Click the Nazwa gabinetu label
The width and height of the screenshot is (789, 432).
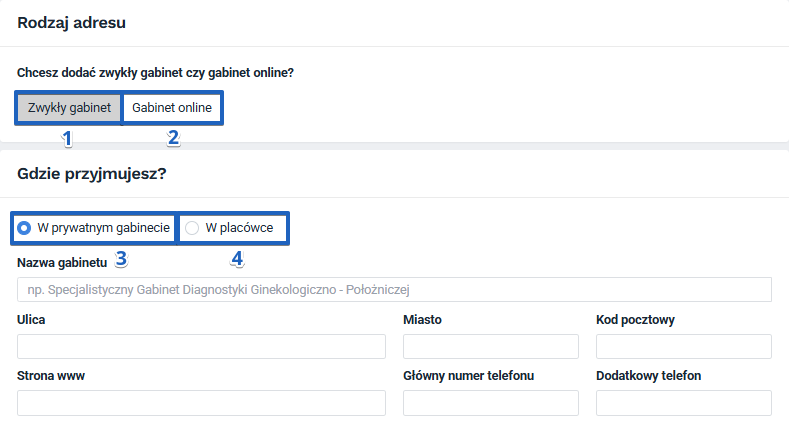[x=62, y=263]
